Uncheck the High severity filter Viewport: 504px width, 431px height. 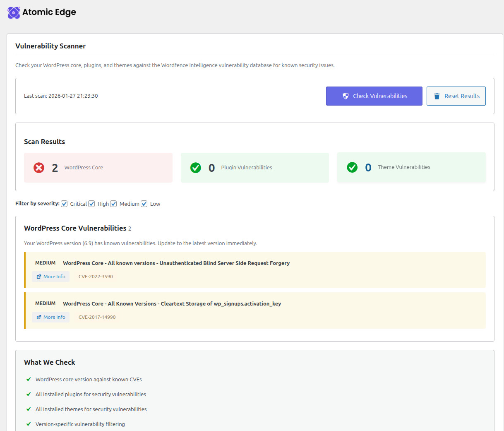coord(91,203)
